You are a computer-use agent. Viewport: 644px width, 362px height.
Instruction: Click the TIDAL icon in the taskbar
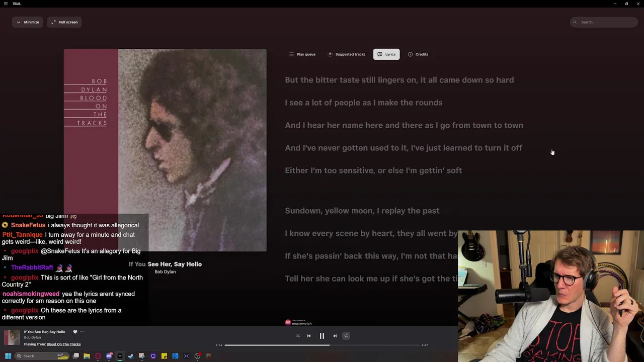click(120, 356)
